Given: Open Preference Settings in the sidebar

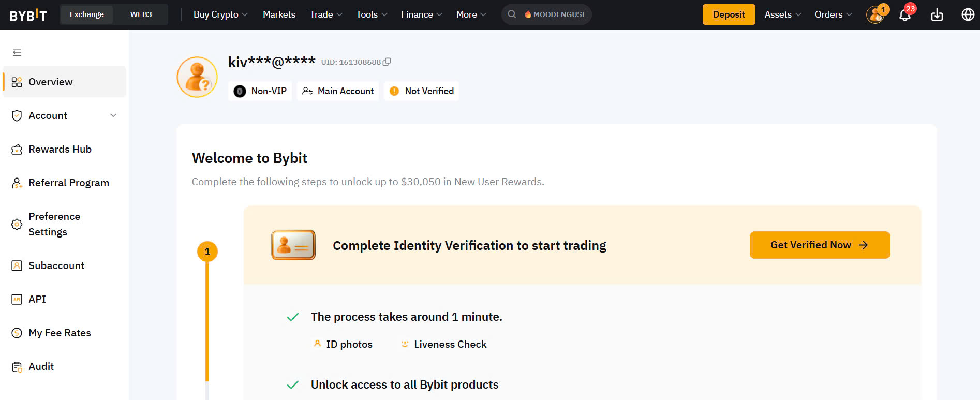Looking at the screenshot, I should 64,224.
